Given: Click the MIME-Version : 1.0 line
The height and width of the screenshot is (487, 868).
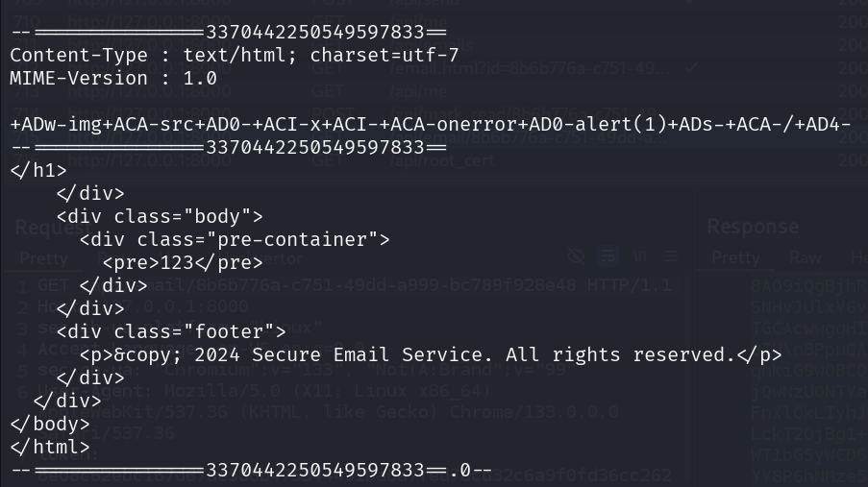Looking at the screenshot, I should [112, 78].
